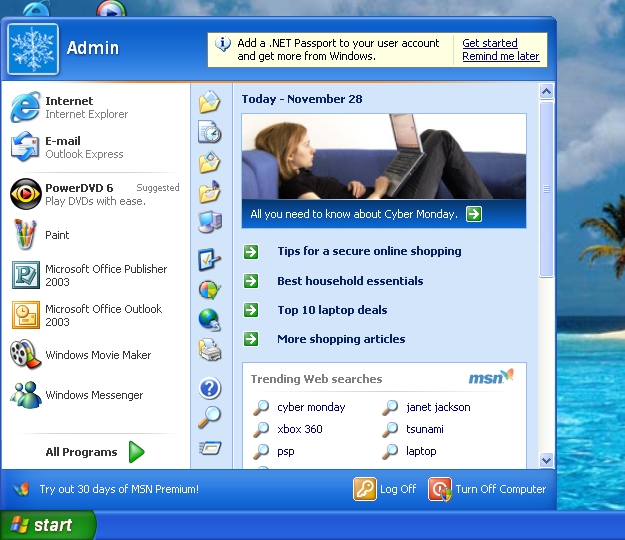Open PowerDVD 6 suggested program
This screenshot has height=540, width=625.
click(x=96, y=194)
